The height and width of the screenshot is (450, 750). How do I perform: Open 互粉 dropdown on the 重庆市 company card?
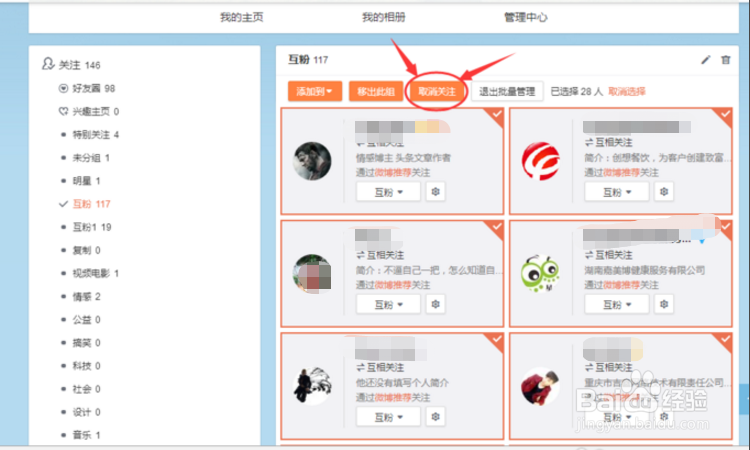617,417
